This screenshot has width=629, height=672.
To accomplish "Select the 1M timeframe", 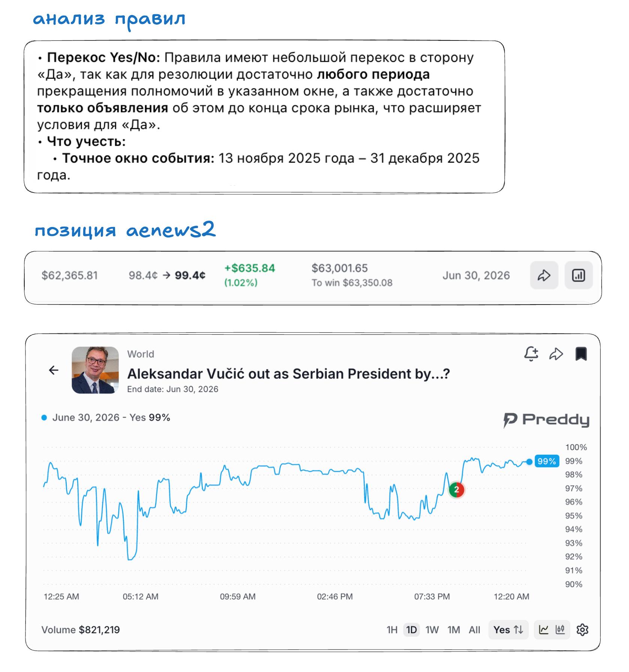I will (454, 630).
